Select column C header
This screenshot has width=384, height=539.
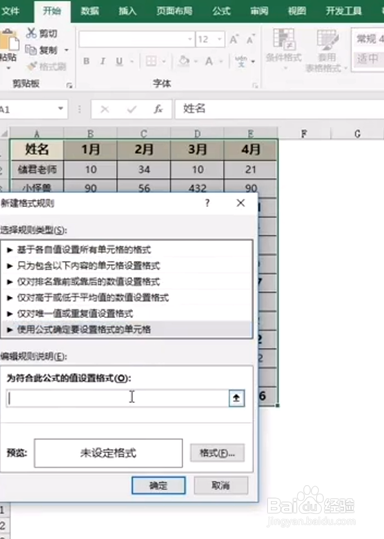coord(144,133)
